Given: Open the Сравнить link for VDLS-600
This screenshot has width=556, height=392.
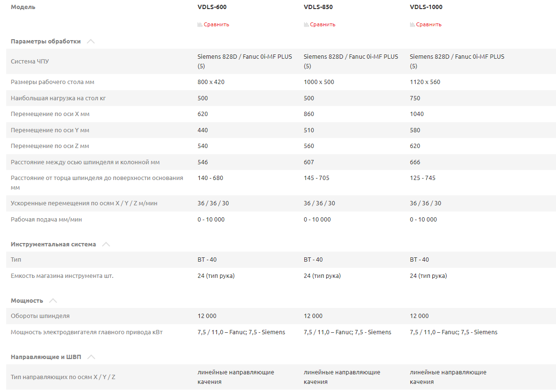Looking at the screenshot, I should coord(216,24).
